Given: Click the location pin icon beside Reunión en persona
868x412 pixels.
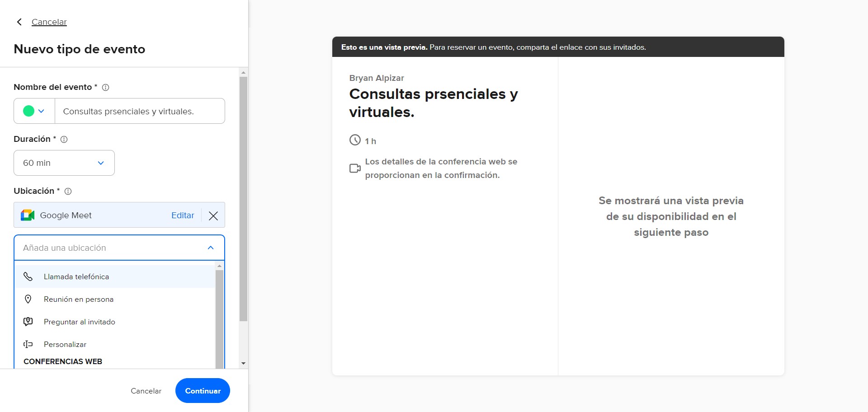Looking at the screenshot, I should [28, 299].
